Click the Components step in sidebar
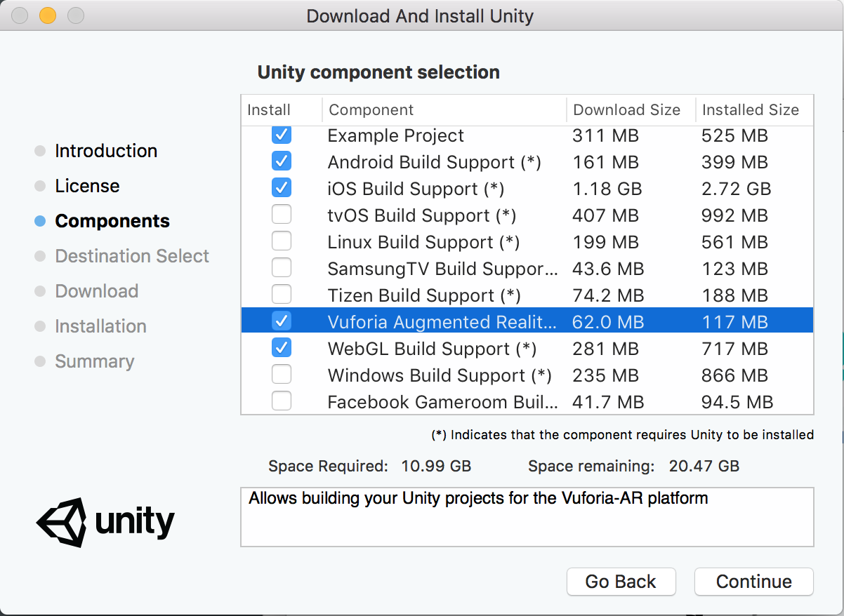844x616 pixels. pyautogui.click(x=112, y=221)
